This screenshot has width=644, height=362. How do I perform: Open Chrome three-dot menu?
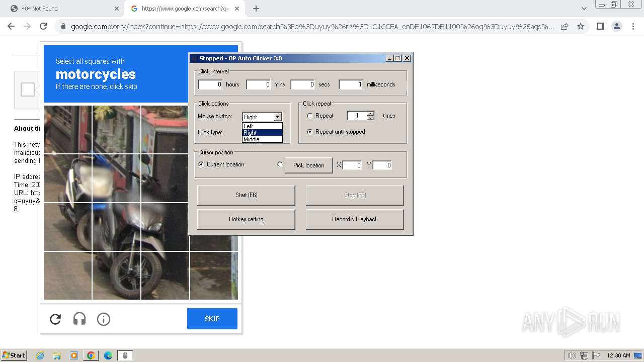point(632,26)
